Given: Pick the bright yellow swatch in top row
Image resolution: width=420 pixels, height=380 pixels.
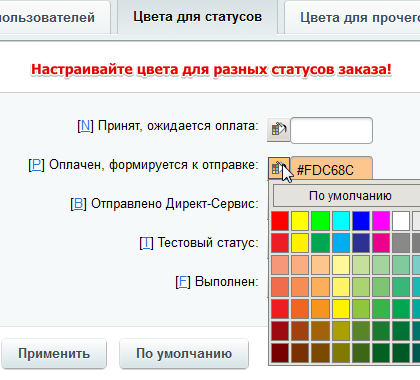Looking at the screenshot, I should point(300,221).
